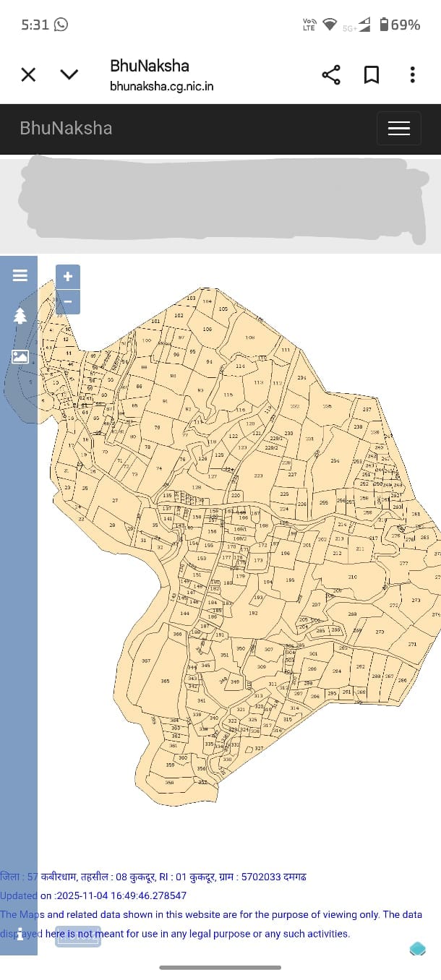The width and height of the screenshot is (441, 980).
Task: Zoom out of the map with minus button
Action: coord(68,301)
